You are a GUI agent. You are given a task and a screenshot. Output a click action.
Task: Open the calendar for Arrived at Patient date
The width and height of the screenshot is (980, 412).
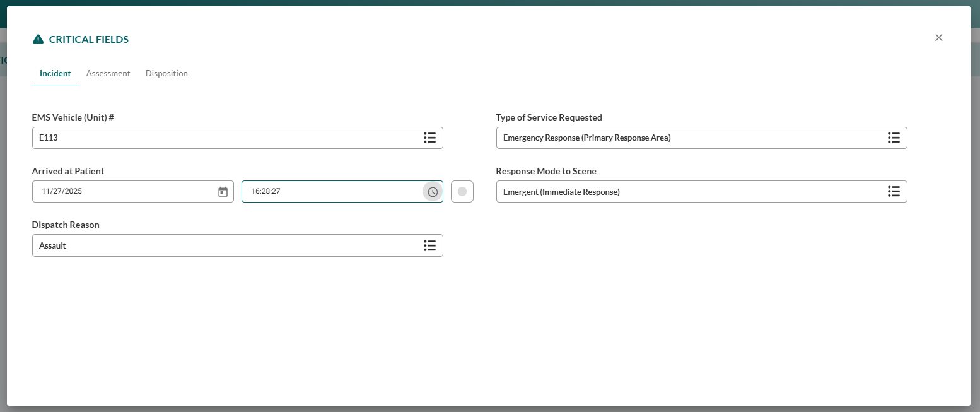[223, 191]
